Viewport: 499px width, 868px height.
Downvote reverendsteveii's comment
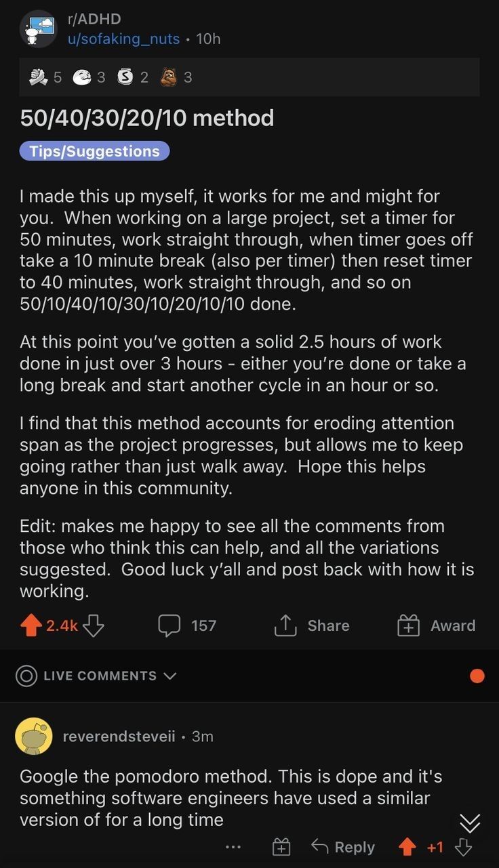pyautogui.click(x=463, y=846)
